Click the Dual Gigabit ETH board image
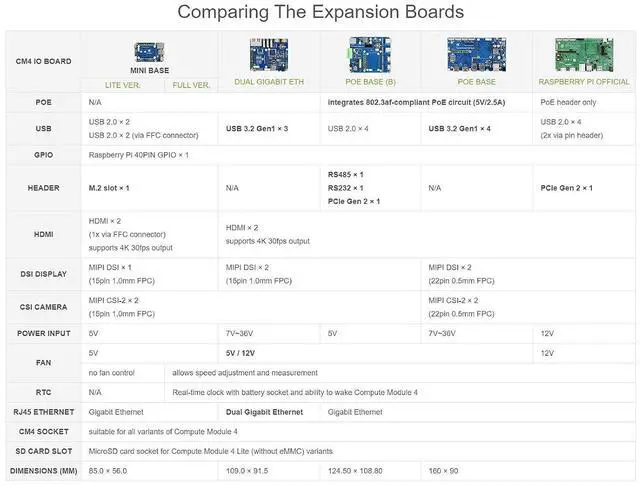Viewport: 640px width, 485px height. tap(269, 55)
